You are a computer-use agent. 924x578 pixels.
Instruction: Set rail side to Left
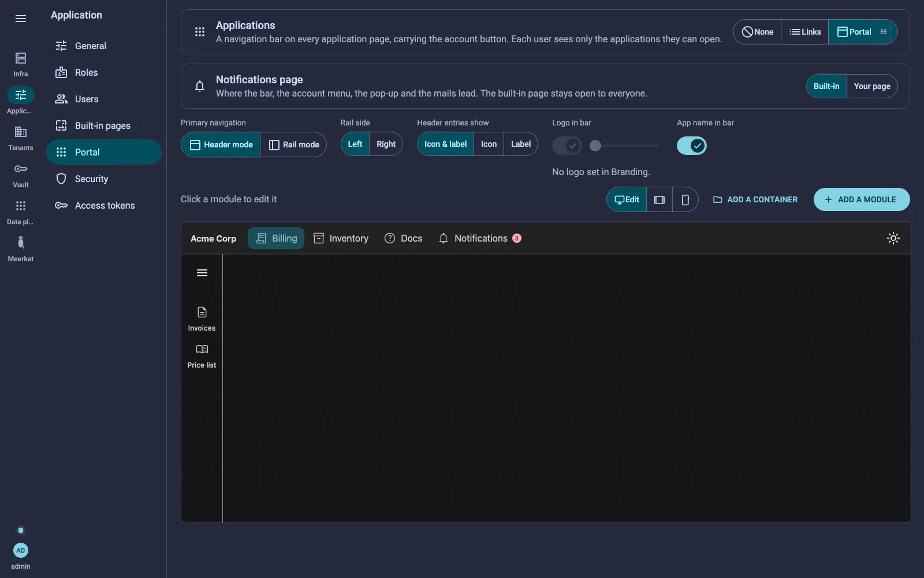click(x=355, y=144)
